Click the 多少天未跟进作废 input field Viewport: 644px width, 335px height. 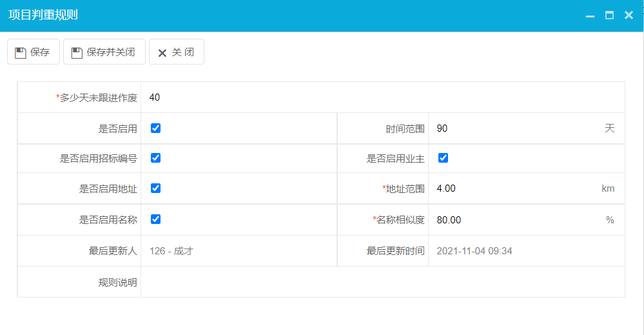[380, 97]
